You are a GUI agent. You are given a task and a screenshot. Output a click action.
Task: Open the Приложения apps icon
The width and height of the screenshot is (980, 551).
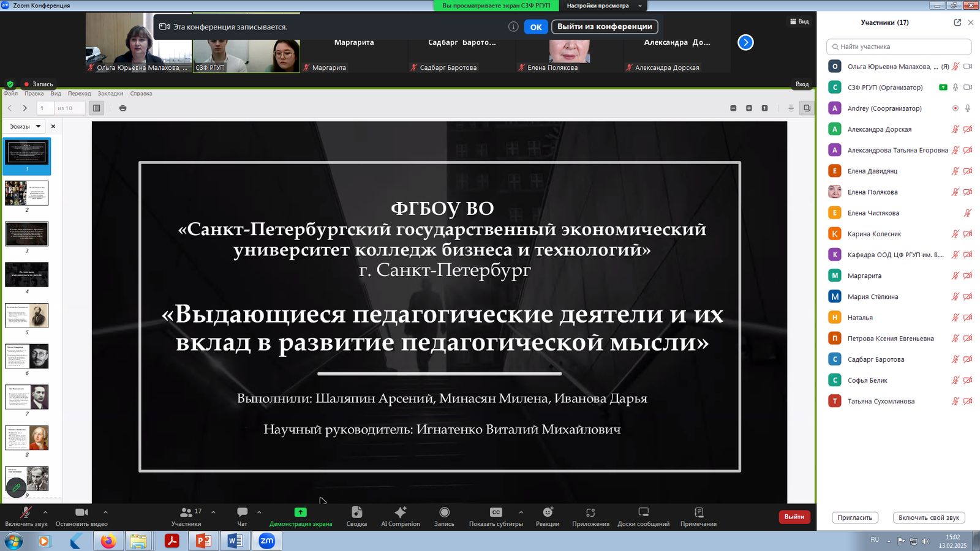point(590,512)
